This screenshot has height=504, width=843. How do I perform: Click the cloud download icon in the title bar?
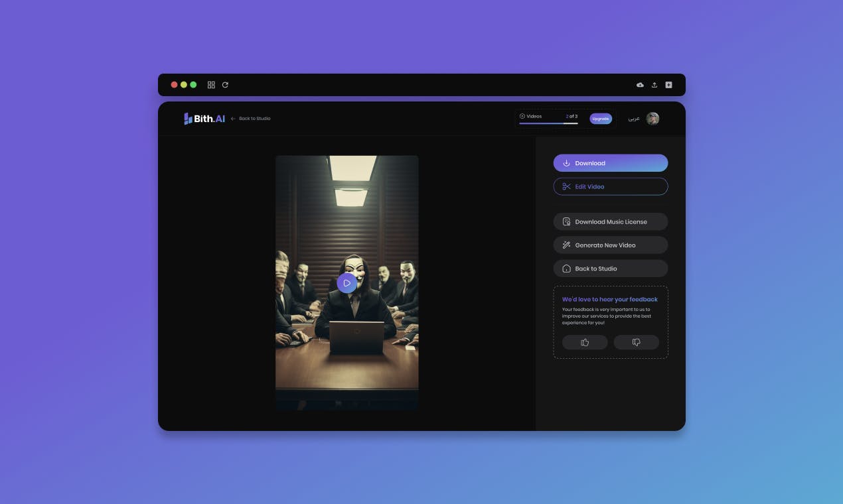pos(640,85)
